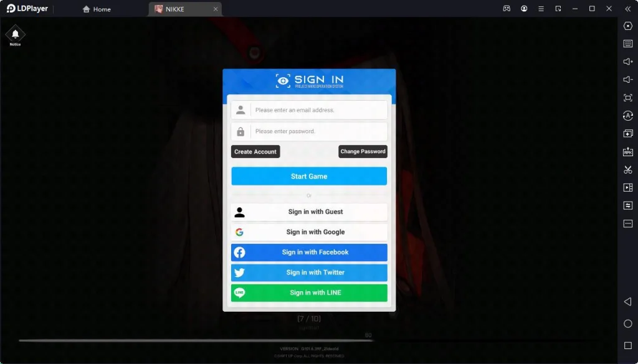Click the pop-out window icon in title bar
The width and height of the screenshot is (638, 364).
[558, 9]
